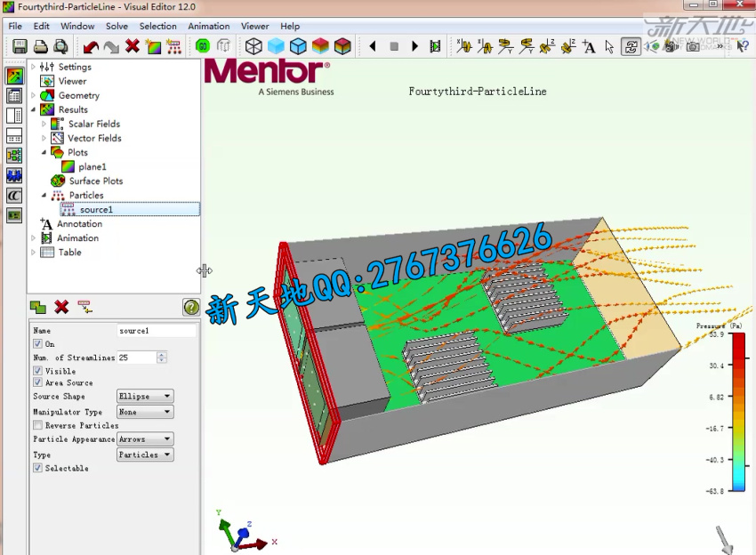The height and width of the screenshot is (555, 756).
Task: Open the Particle Appearance dropdown
Action: coord(145,439)
